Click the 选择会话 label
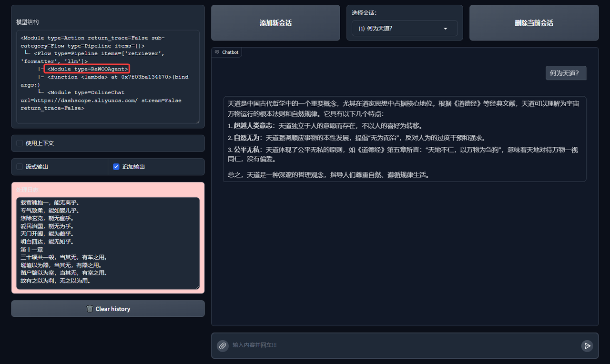Screen dimensions: 610x364 click(365, 13)
